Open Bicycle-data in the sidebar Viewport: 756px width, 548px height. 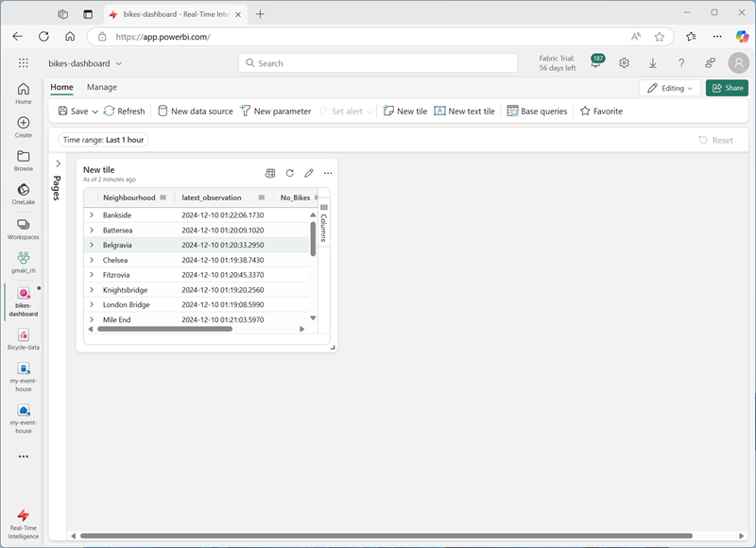tap(23, 339)
